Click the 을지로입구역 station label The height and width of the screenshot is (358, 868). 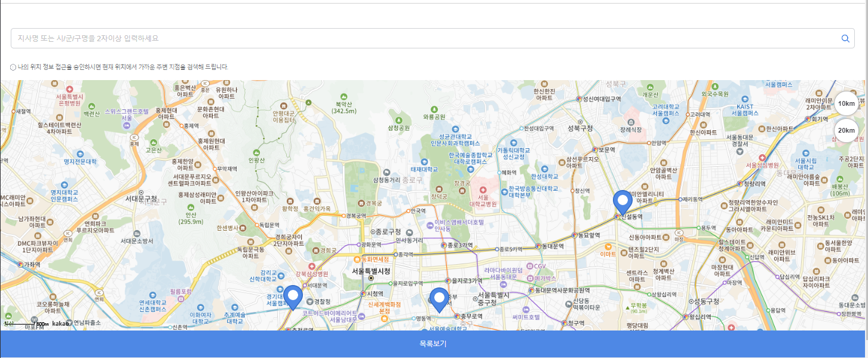(408, 283)
